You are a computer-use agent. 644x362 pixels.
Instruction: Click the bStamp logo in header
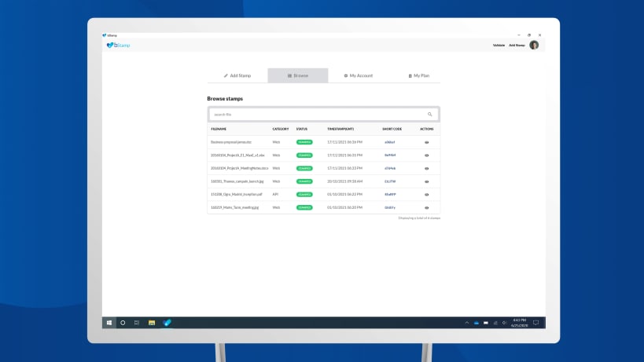click(118, 45)
